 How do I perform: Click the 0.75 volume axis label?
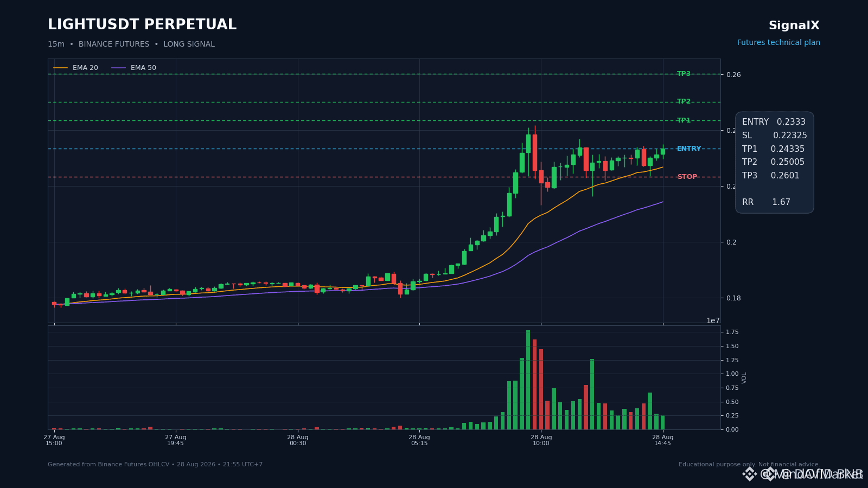click(732, 388)
